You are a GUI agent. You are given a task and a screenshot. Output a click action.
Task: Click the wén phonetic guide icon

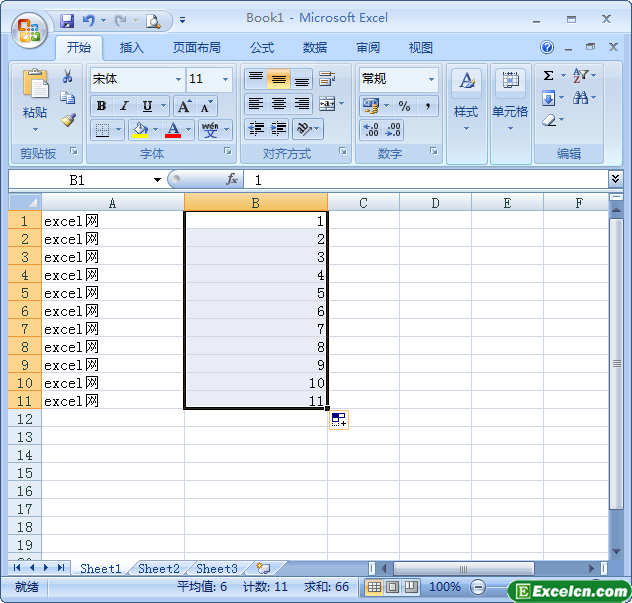[x=210, y=130]
